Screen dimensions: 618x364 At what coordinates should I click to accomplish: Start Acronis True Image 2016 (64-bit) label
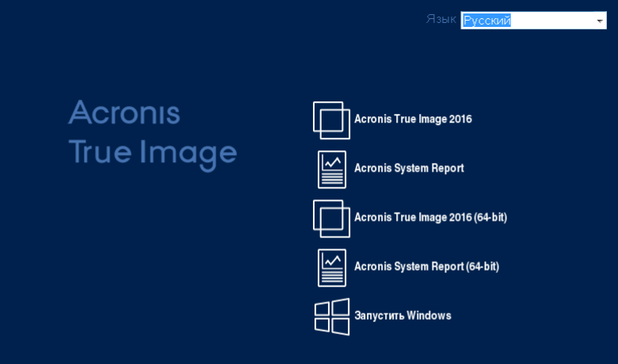point(430,218)
